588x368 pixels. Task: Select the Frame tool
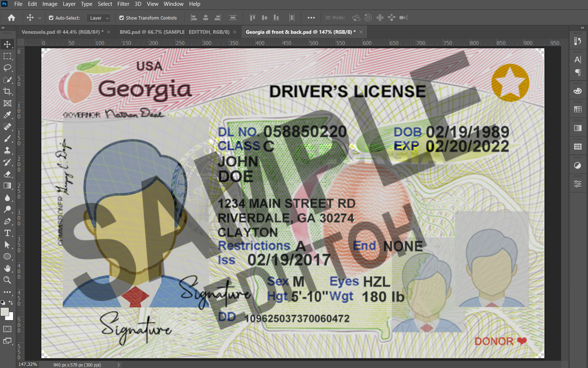pyautogui.click(x=7, y=103)
